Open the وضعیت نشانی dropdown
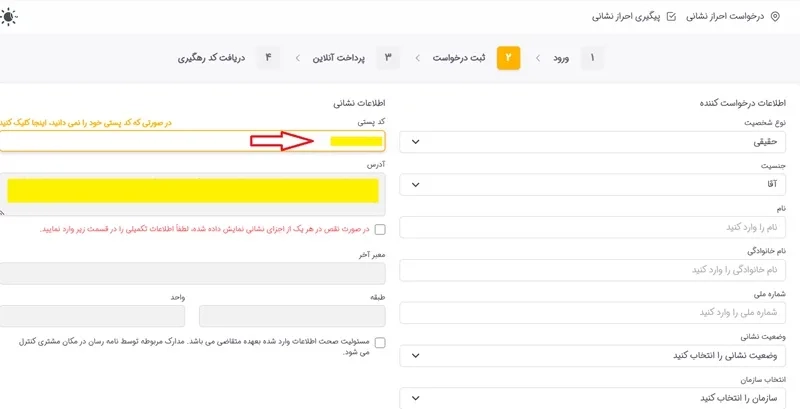This screenshot has width=800, height=409. 592,355
